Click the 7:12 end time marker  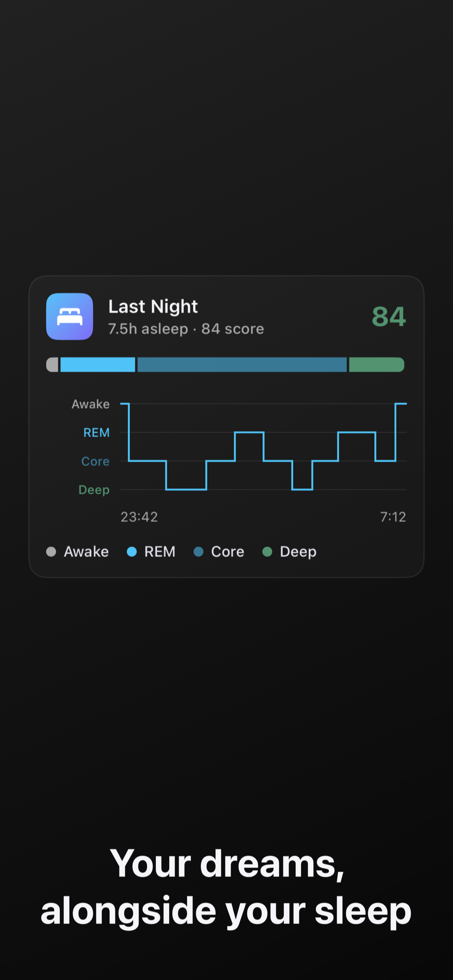point(393,516)
